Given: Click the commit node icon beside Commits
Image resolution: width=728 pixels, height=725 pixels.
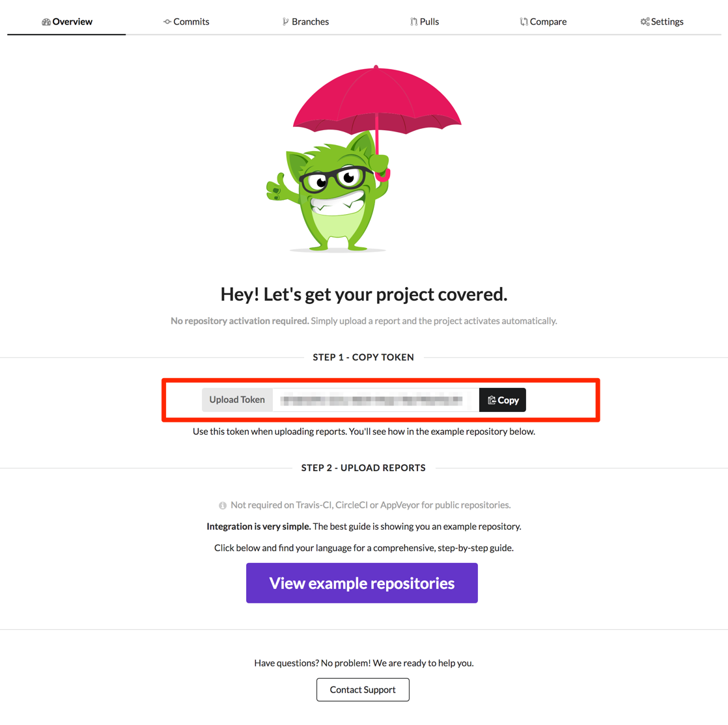Looking at the screenshot, I should [x=167, y=22].
